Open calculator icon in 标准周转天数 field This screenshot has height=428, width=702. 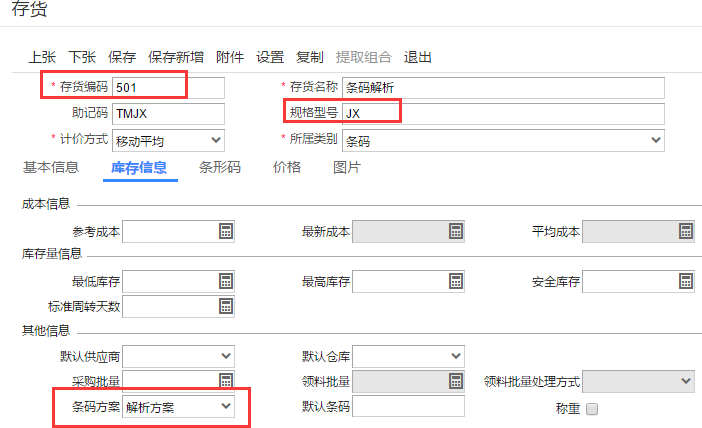coord(226,307)
